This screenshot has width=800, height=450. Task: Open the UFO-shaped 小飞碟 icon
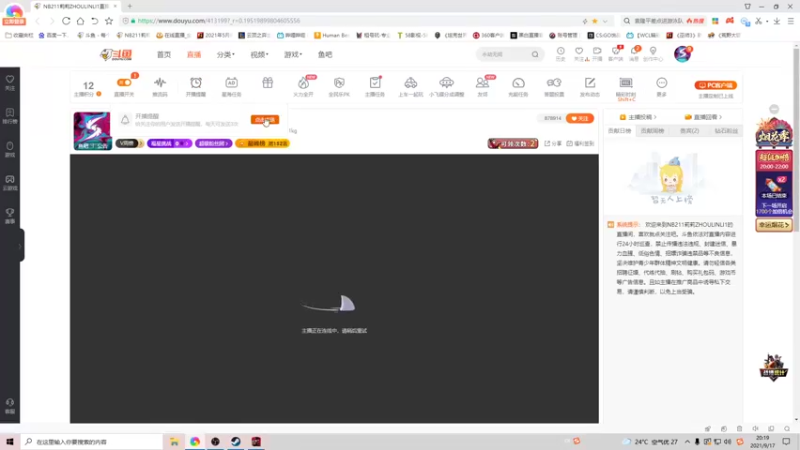point(446,83)
